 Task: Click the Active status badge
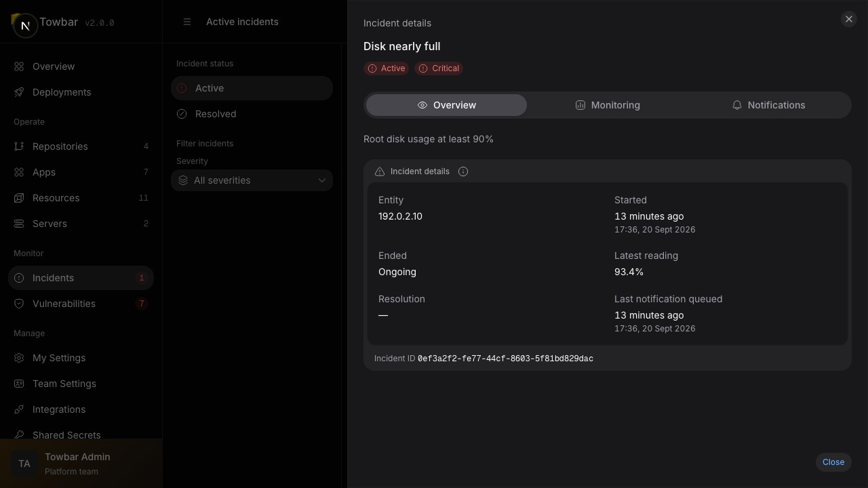[387, 68]
